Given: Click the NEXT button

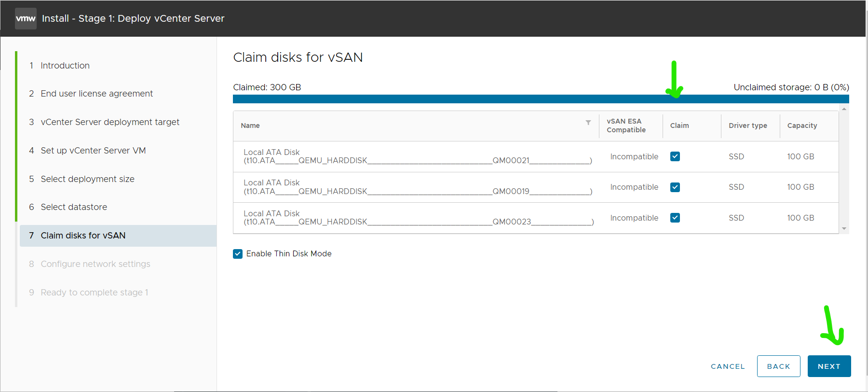Looking at the screenshot, I should click(829, 366).
